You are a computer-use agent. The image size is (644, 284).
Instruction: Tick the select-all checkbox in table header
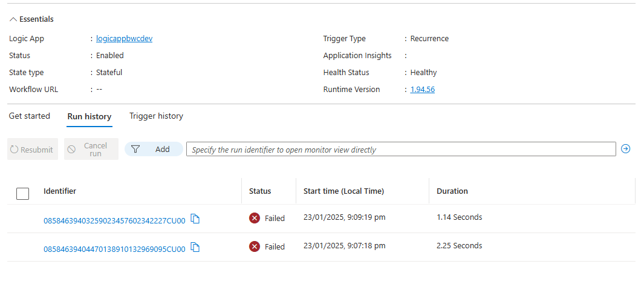point(22,193)
